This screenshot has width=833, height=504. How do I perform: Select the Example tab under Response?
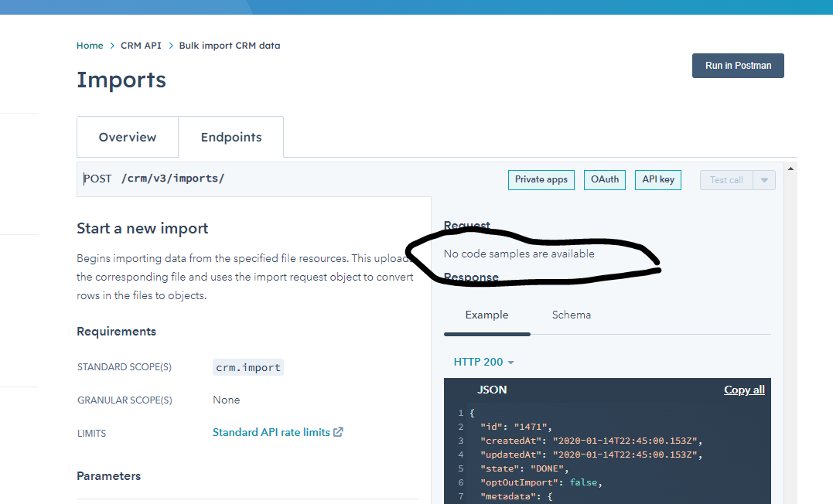coord(486,315)
